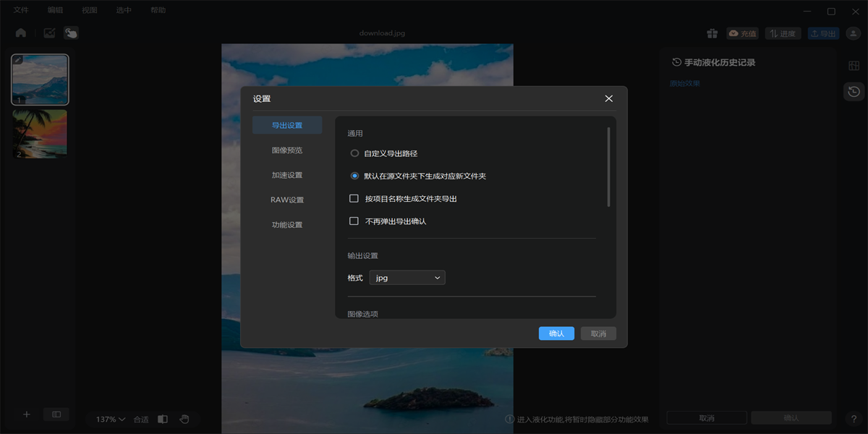Click the blue 确认 button in dialog
The height and width of the screenshot is (434, 868).
click(556, 333)
